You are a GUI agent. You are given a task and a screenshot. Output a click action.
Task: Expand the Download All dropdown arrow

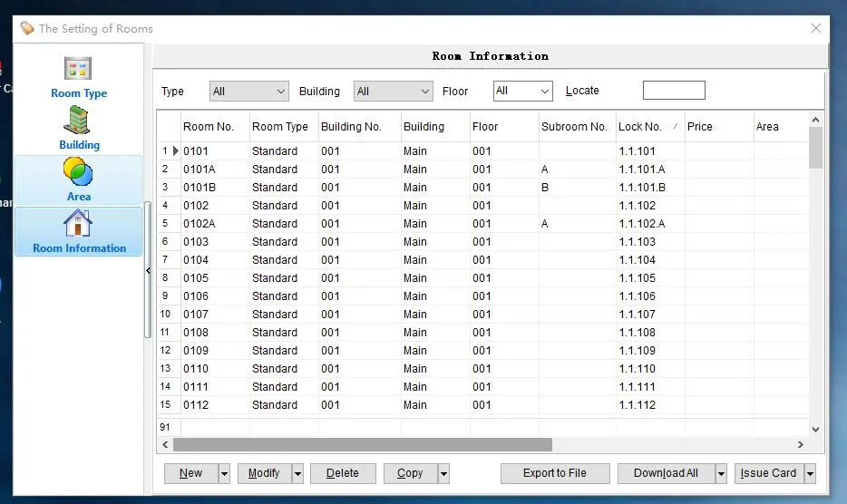721,473
